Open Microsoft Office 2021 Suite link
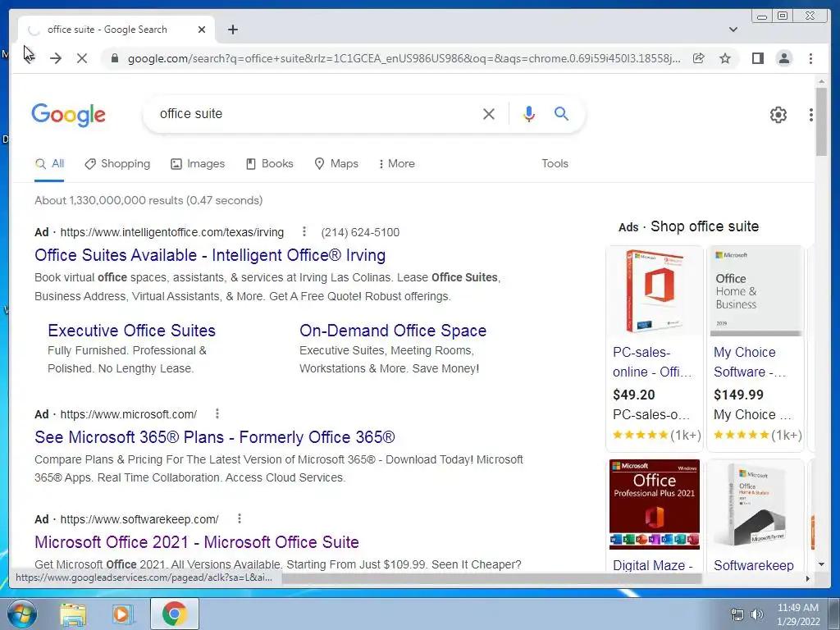The image size is (840, 630). [197, 542]
